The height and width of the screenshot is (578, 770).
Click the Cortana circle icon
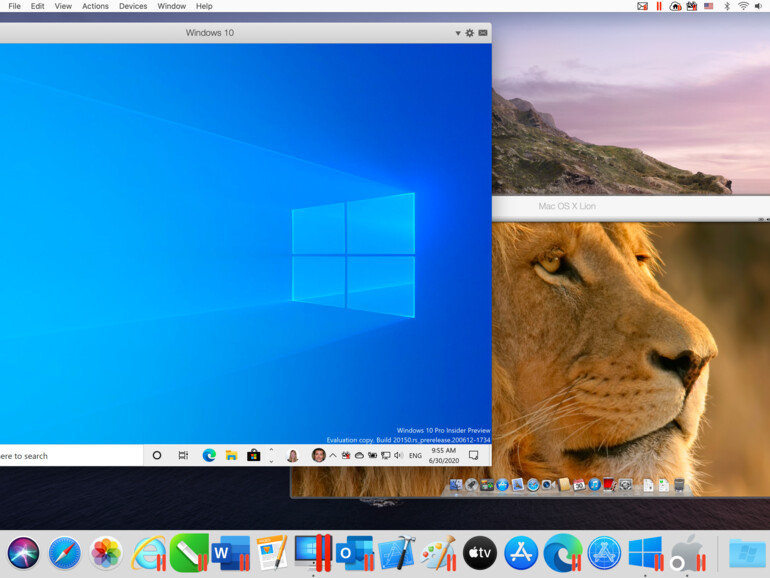[157, 455]
